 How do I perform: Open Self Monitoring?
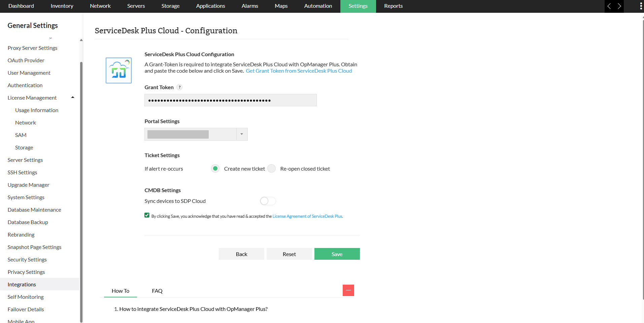click(x=26, y=297)
